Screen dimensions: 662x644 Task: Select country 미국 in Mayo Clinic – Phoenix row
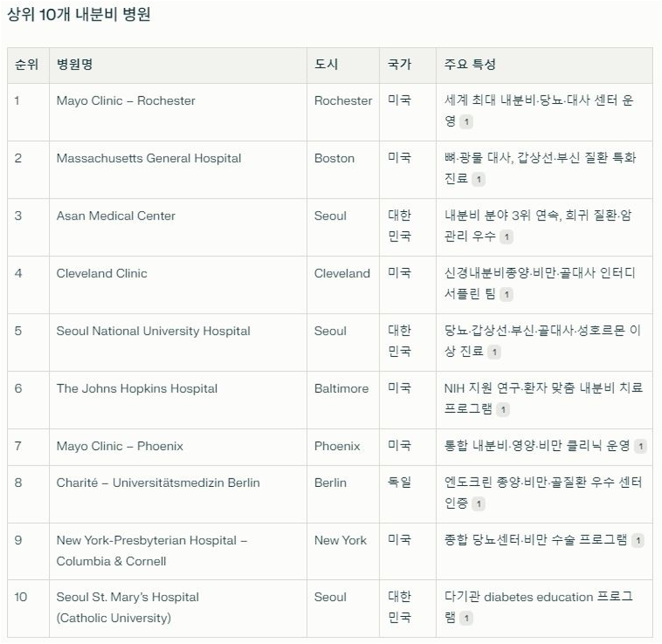pyautogui.click(x=399, y=445)
